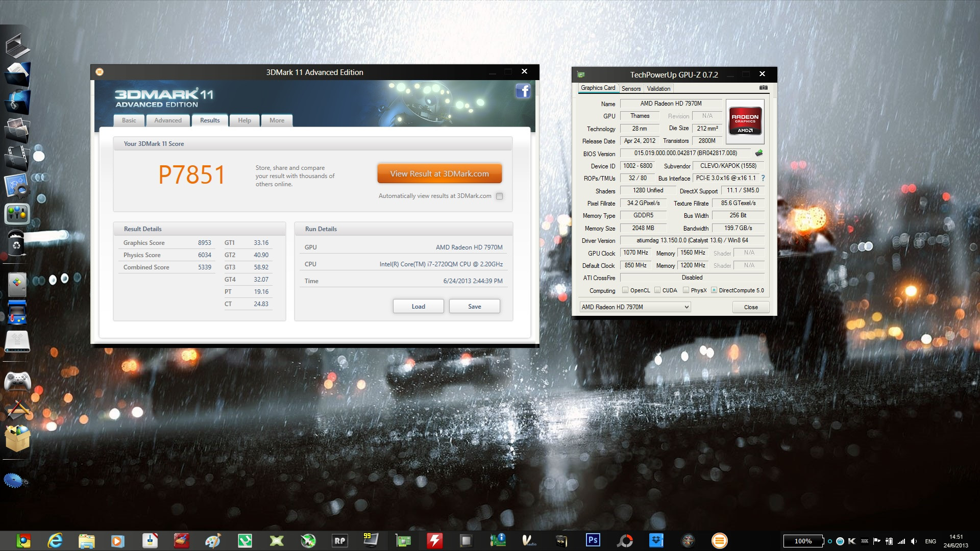This screenshot has width=980, height=551.
Task: Click the BIOS Version field in GPU-Z
Action: coord(685,153)
